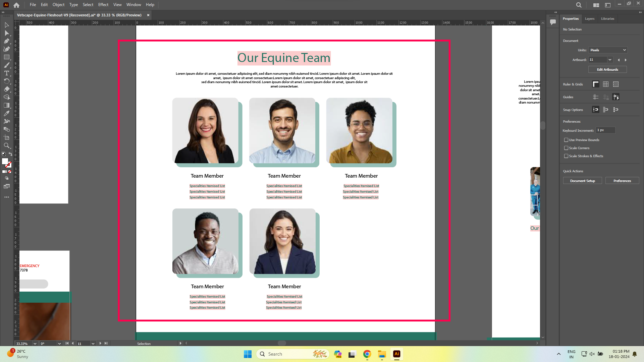Enable Use Preview Bounds checkbox

(566, 140)
